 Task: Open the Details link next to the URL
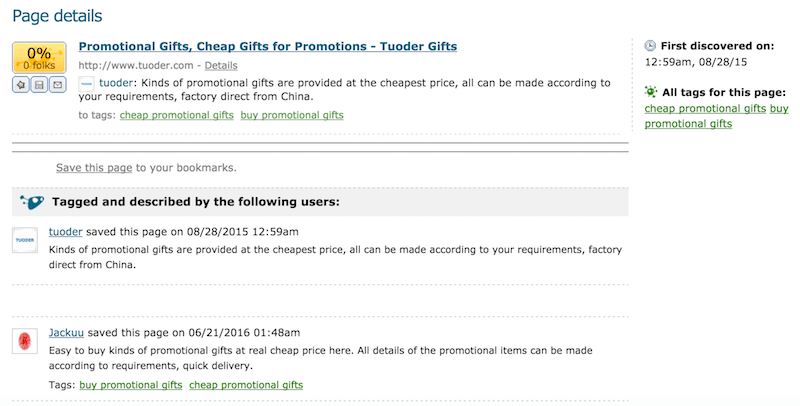[221, 65]
